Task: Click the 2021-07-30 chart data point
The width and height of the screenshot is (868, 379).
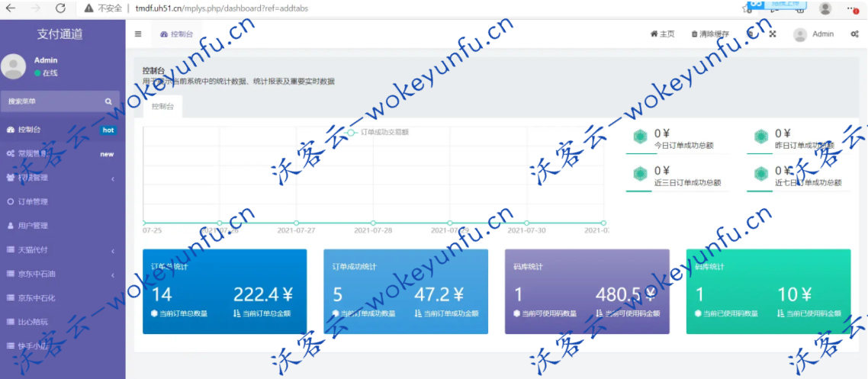Action: 526,223
